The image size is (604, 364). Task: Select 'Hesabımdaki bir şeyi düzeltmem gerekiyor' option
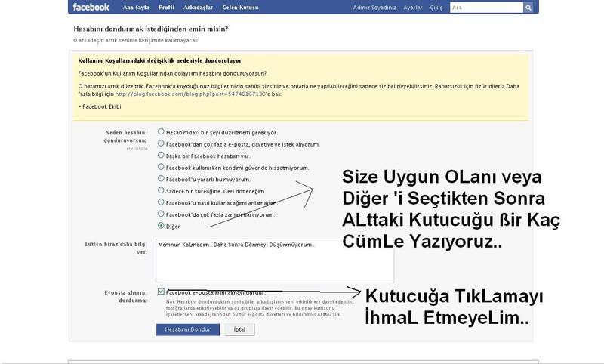[x=161, y=131]
